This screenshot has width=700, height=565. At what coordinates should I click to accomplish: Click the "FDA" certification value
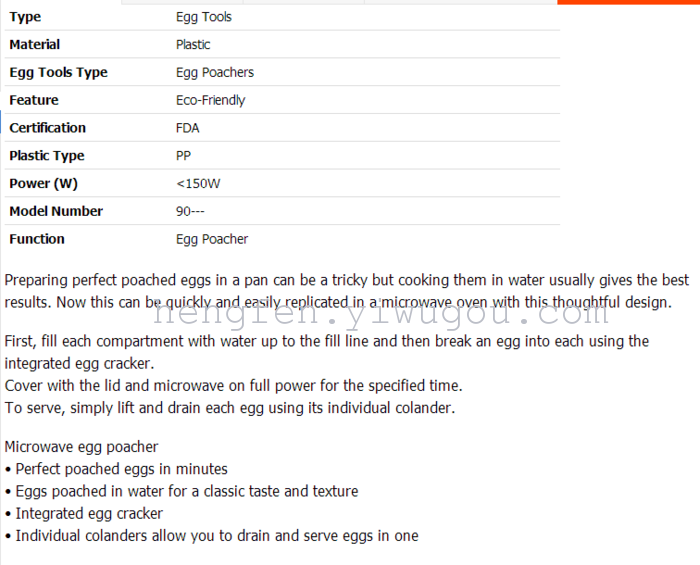[188, 128]
